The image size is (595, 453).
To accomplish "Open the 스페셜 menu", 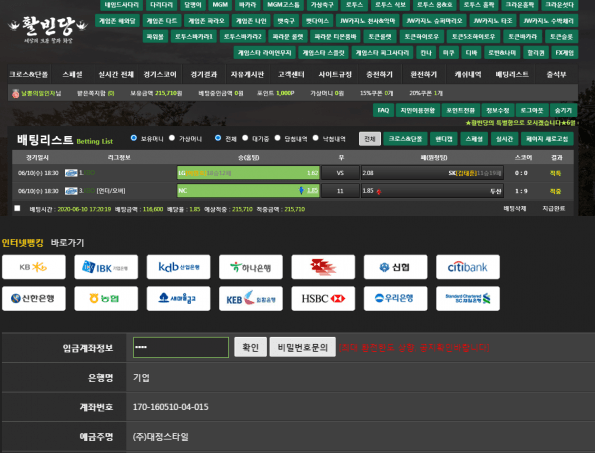I will pos(72,74).
